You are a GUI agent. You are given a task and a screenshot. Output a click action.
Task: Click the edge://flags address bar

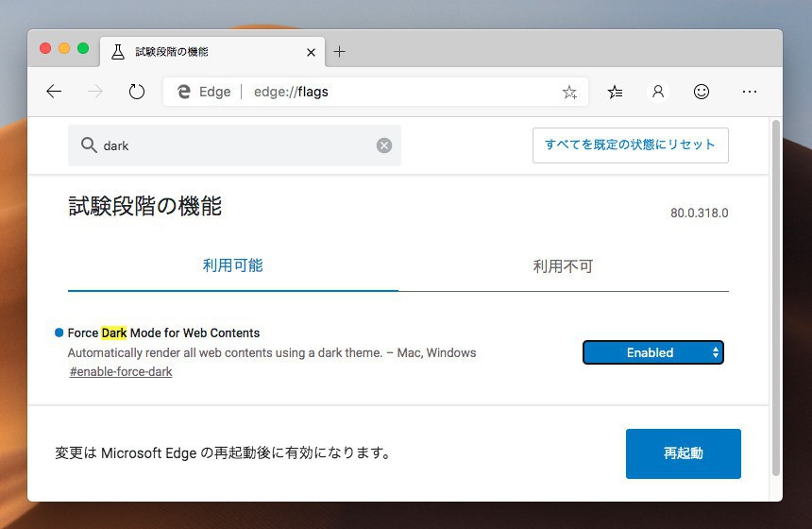(x=376, y=92)
